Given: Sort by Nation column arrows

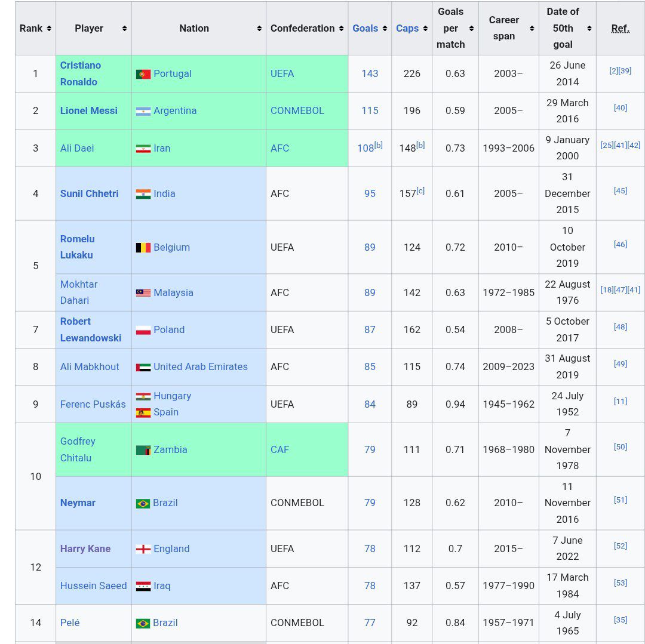Looking at the screenshot, I should coord(259,29).
